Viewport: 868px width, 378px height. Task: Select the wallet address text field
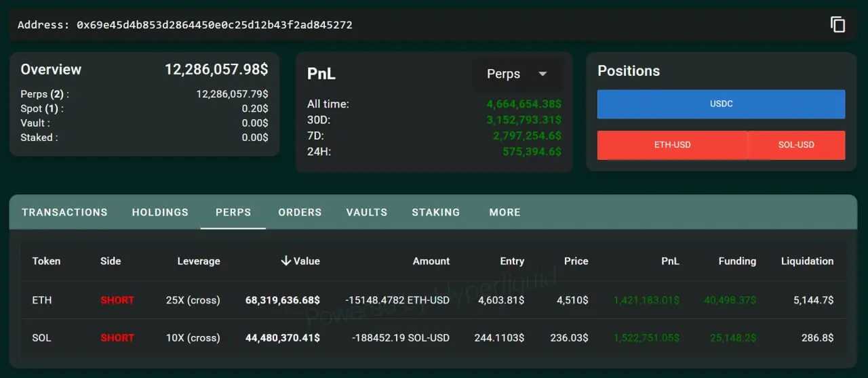click(184, 25)
